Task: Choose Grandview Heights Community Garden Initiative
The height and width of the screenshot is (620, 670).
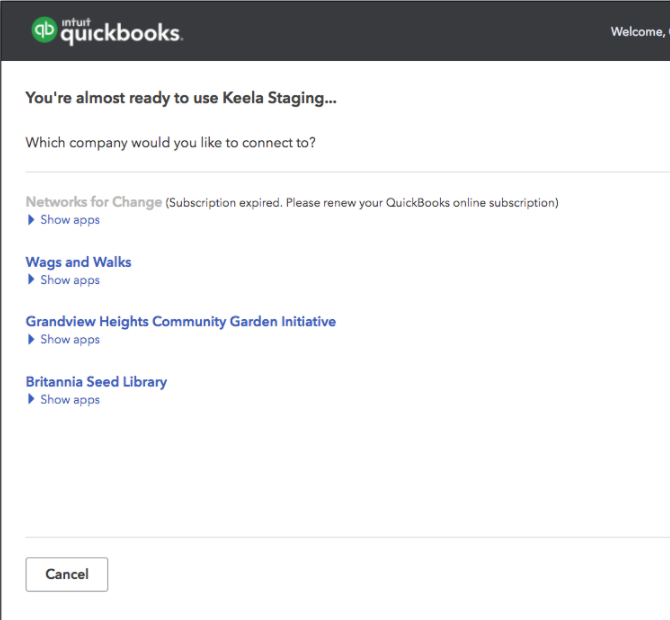Action: pyautogui.click(x=181, y=321)
